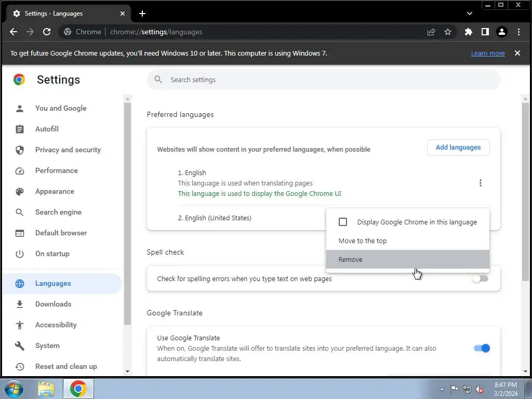Open File Explorer from the taskbar

point(46,389)
